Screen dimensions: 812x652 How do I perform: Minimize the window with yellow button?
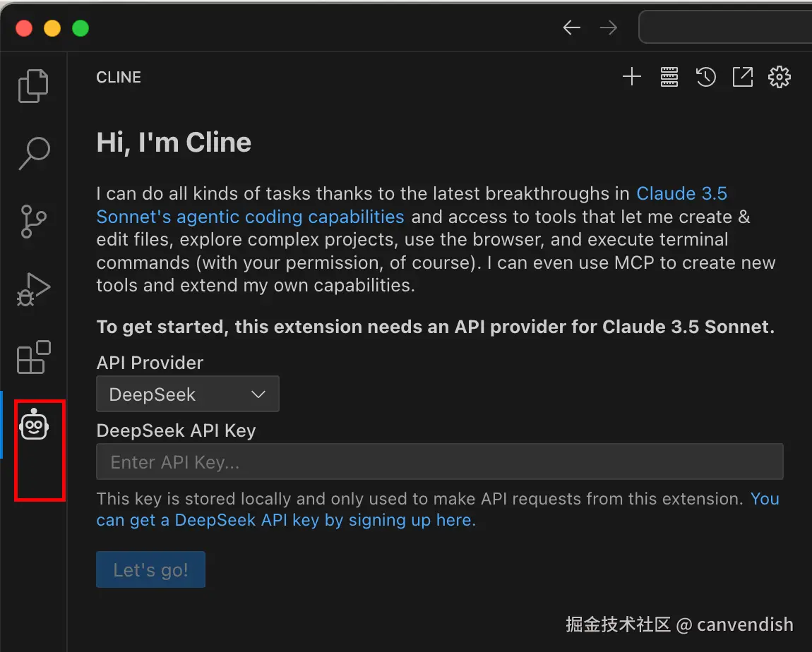click(x=52, y=28)
